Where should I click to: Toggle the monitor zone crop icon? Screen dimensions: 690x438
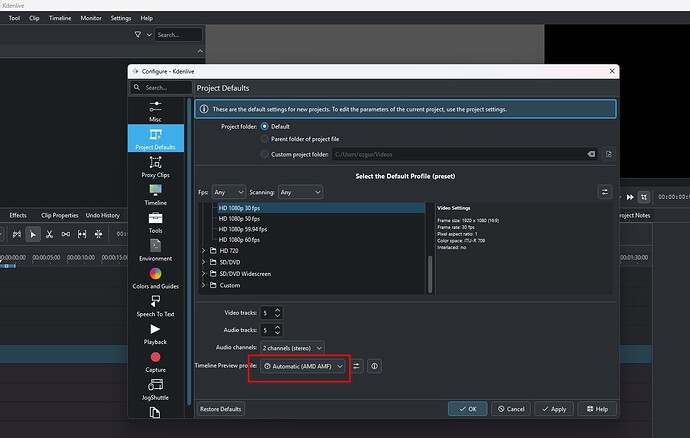coord(644,197)
